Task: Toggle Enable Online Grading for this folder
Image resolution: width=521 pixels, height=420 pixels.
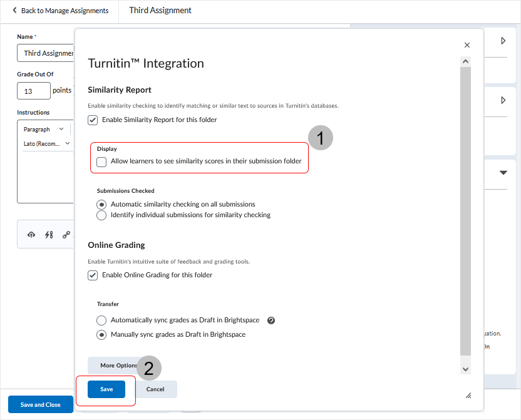Action: tap(93, 275)
